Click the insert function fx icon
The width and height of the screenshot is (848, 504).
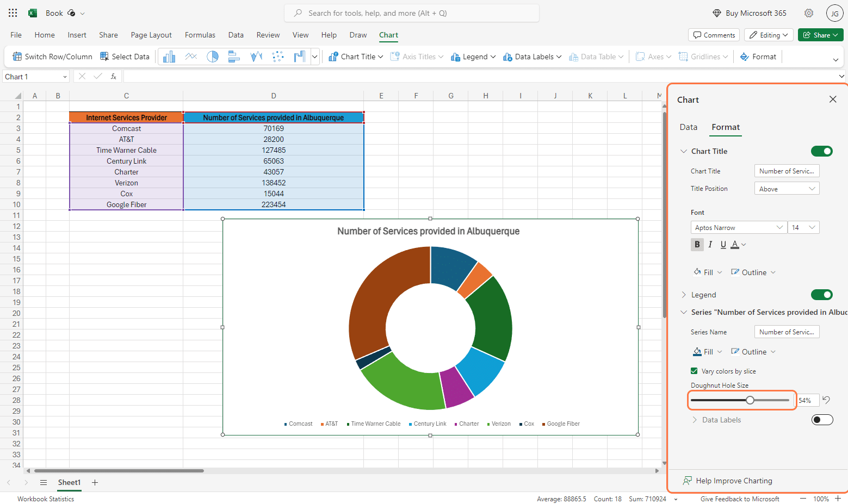coord(113,77)
